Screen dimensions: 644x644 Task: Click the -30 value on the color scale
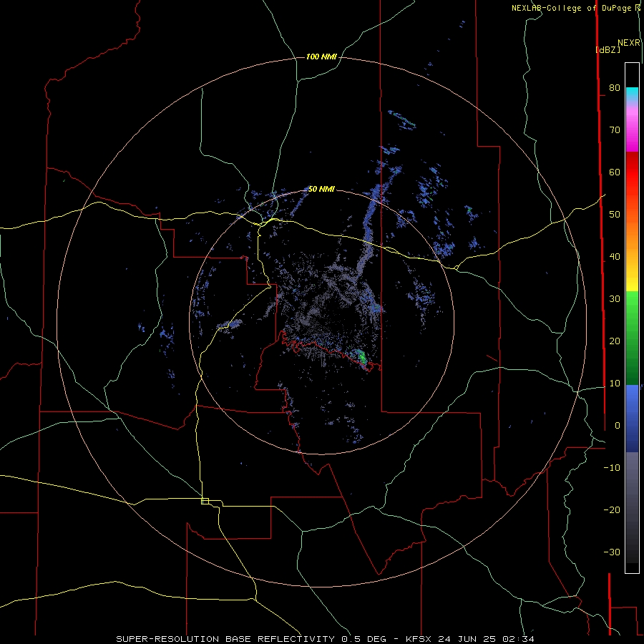612,552
